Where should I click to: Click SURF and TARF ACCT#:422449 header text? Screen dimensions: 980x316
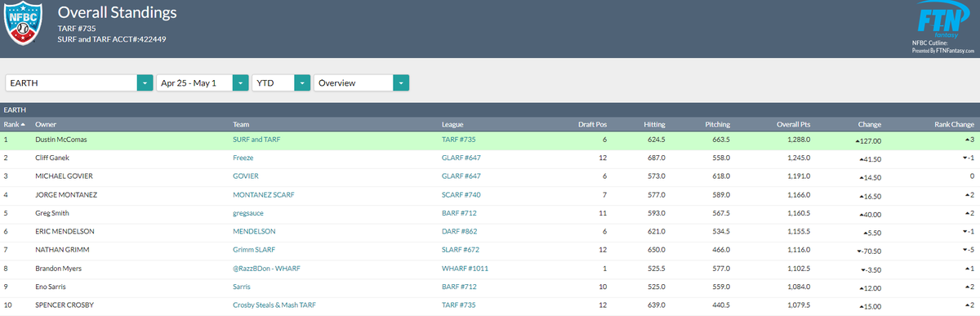coord(112,38)
